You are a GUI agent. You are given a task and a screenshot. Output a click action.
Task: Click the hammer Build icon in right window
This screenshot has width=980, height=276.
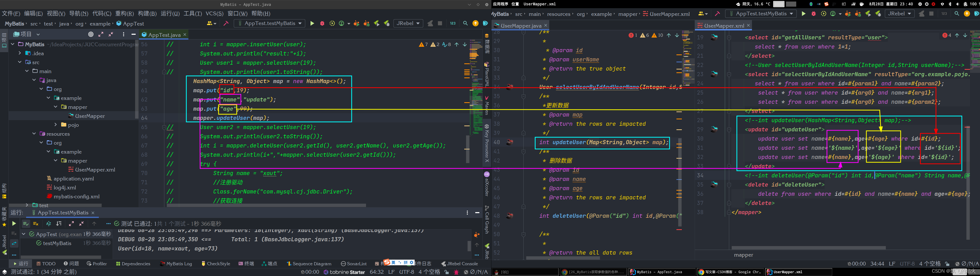tap(717, 14)
